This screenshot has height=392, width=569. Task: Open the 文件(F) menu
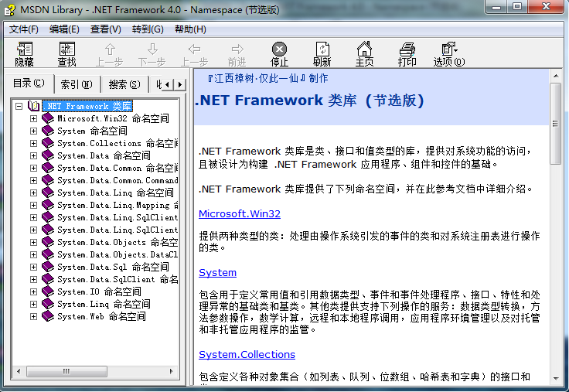pyautogui.click(x=24, y=29)
